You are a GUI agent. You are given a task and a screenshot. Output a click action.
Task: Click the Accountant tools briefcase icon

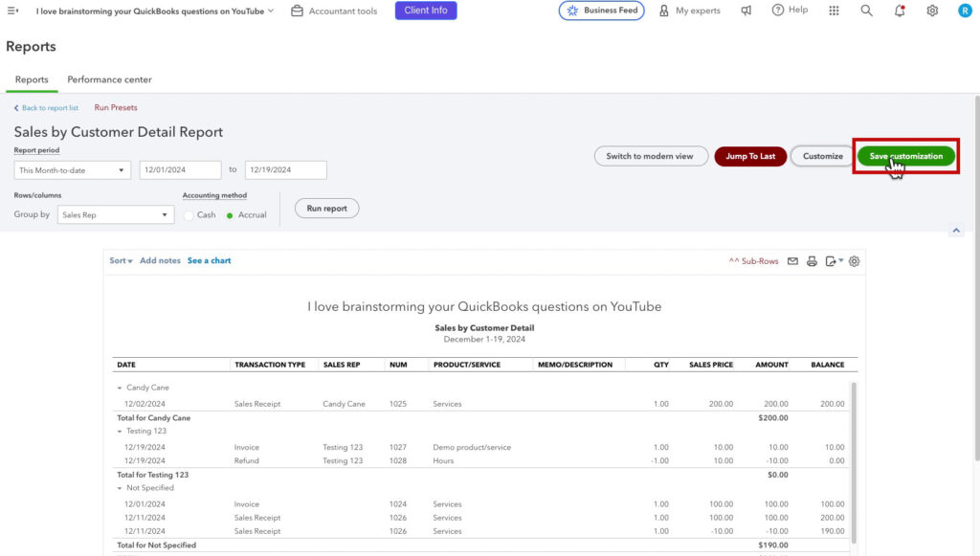point(298,11)
